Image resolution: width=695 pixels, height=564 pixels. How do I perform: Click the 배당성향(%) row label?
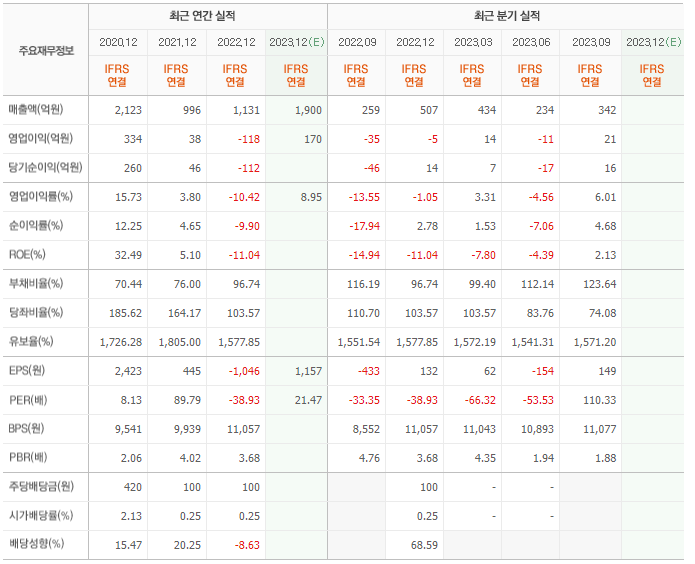(36, 544)
